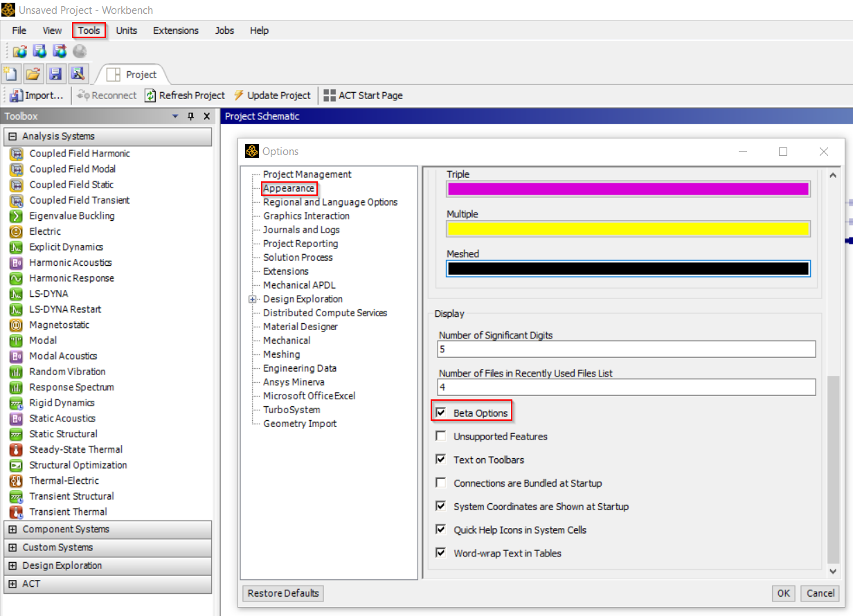The height and width of the screenshot is (616, 853).
Task: Select Coupled Field Harmonic system icon
Action: [x=17, y=154]
